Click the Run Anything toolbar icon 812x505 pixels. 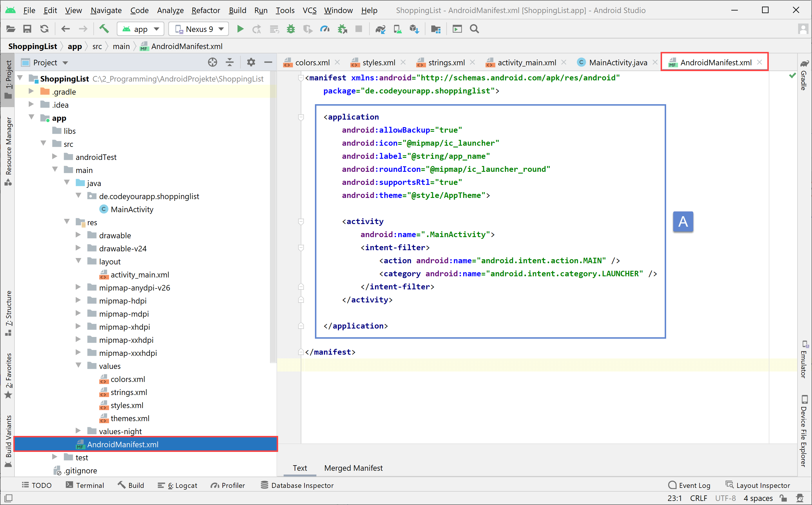pos(457,29)
